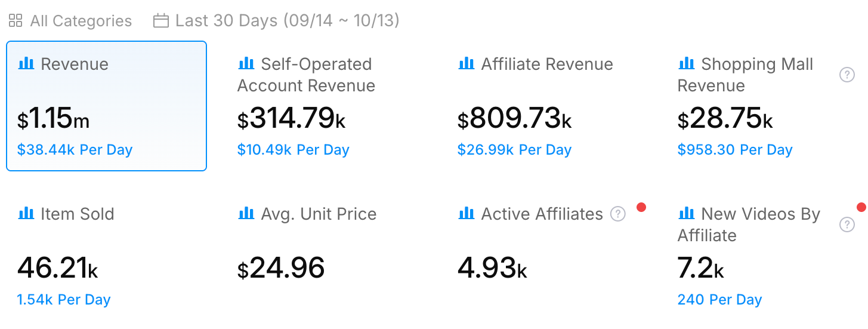Open the Last 30 Days date range picker

276,21
